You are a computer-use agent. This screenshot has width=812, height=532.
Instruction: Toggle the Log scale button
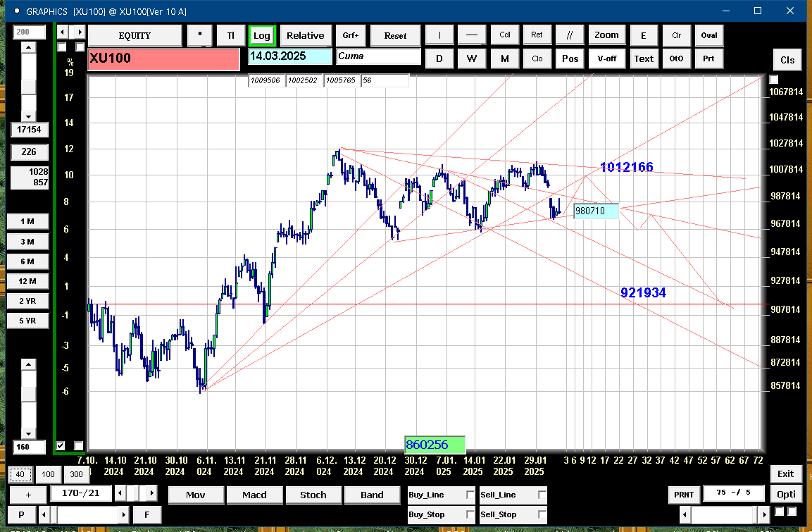[x=261, y=35]
